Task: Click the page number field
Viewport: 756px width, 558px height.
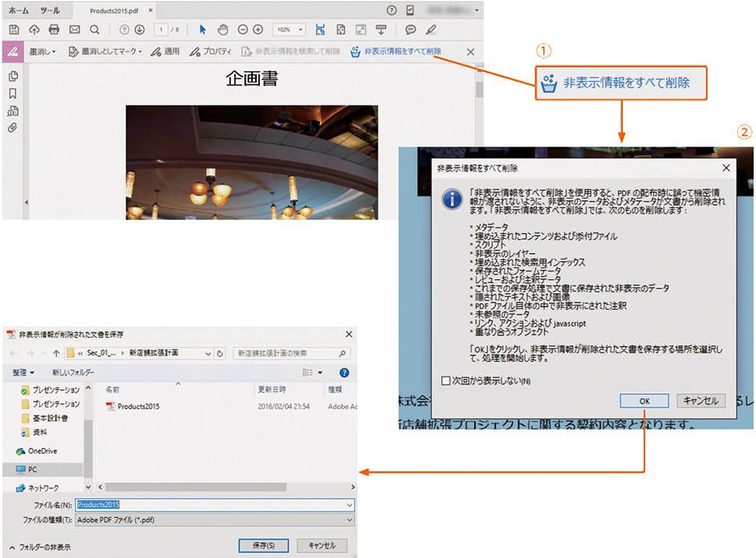Action: 161,30
